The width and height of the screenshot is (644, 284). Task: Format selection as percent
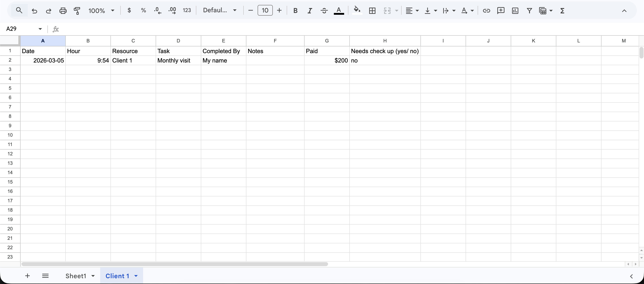(x=144, y=10)
